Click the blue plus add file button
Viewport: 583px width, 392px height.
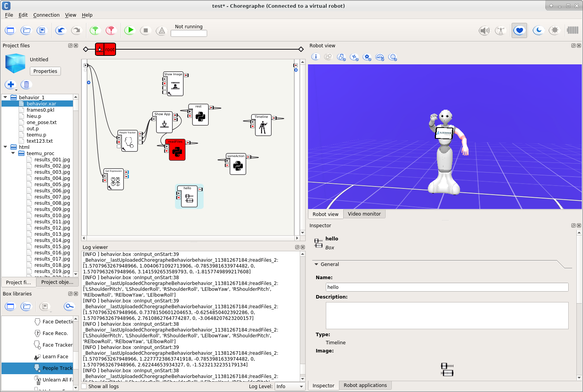(x=11, y=85)
